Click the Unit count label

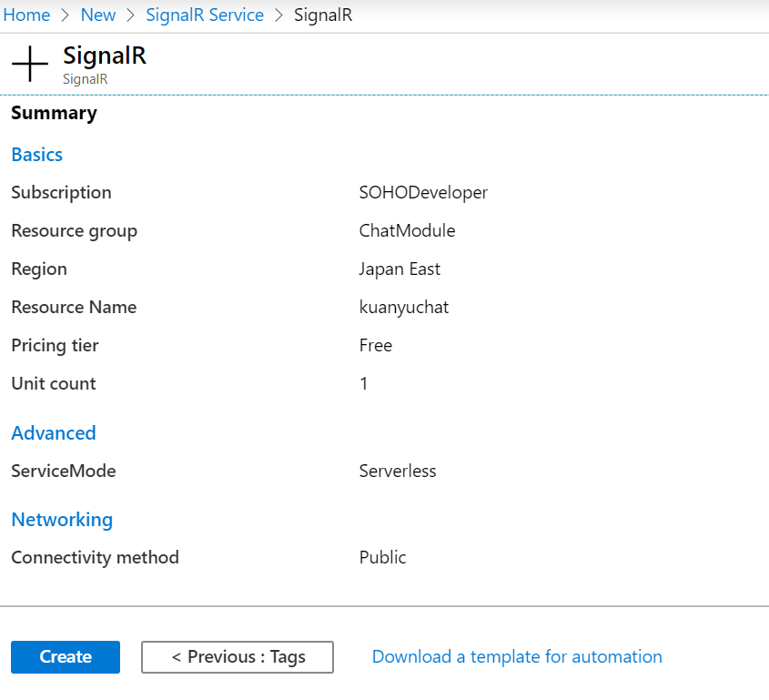pyautogui.click(x=54, y=383)
